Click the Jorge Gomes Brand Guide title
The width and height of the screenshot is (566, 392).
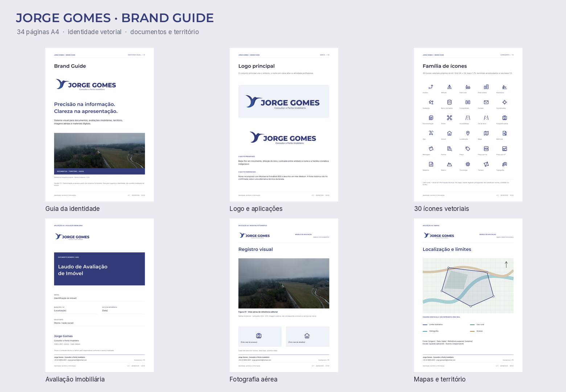[x=115, y=18]
